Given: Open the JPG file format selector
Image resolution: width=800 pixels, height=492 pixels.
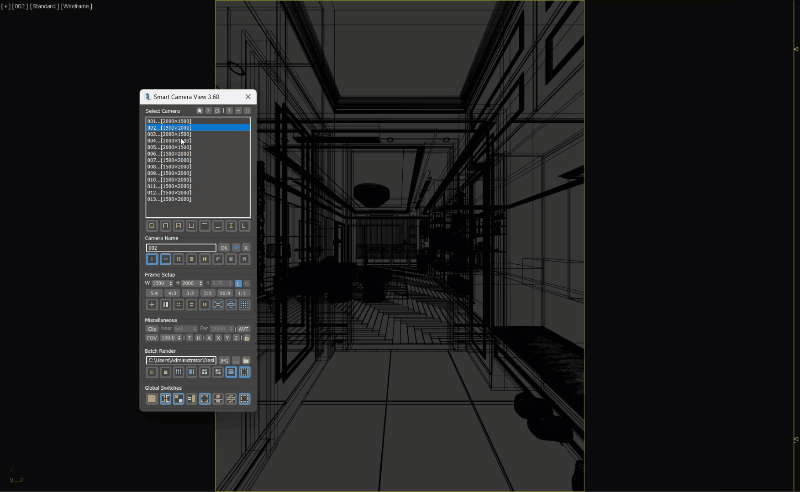Looking at the screenshot, I should click(x=225, y=360).
